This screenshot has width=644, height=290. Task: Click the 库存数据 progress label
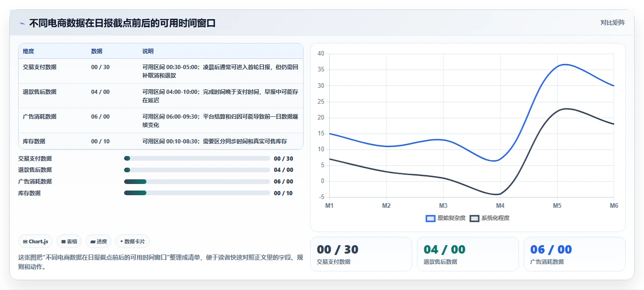[x=29, y=193]
